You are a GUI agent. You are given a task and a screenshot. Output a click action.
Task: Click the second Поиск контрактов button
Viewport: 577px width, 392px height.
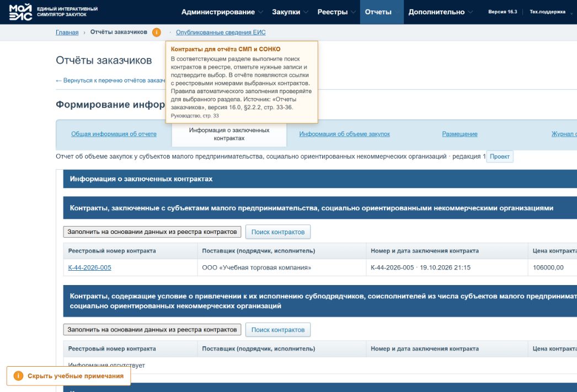pyautogui.click(x=278, y=330)
